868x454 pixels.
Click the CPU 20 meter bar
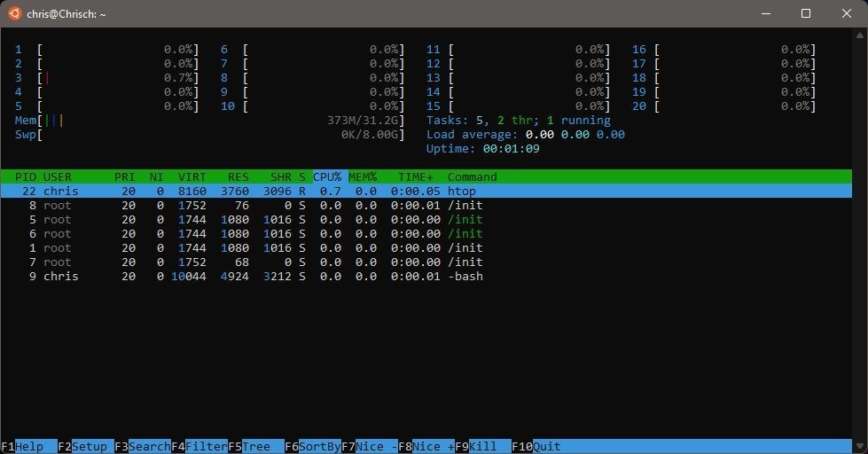pos(724,106)
